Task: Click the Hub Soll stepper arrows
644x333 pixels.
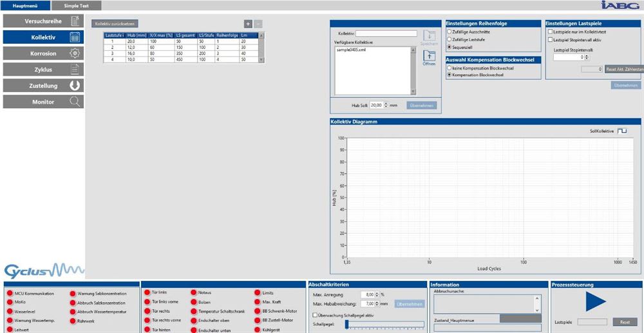Action: click(386, 105)
